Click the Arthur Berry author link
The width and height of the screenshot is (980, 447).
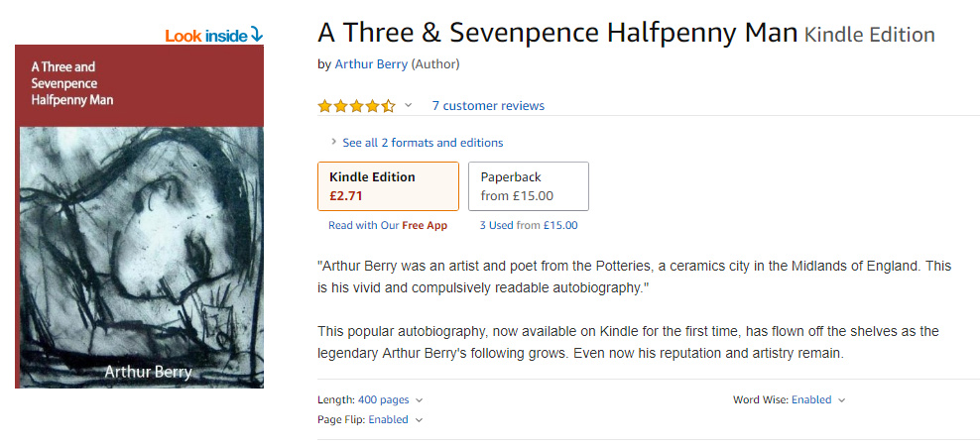pyautogui.click(x=371, y=64)
